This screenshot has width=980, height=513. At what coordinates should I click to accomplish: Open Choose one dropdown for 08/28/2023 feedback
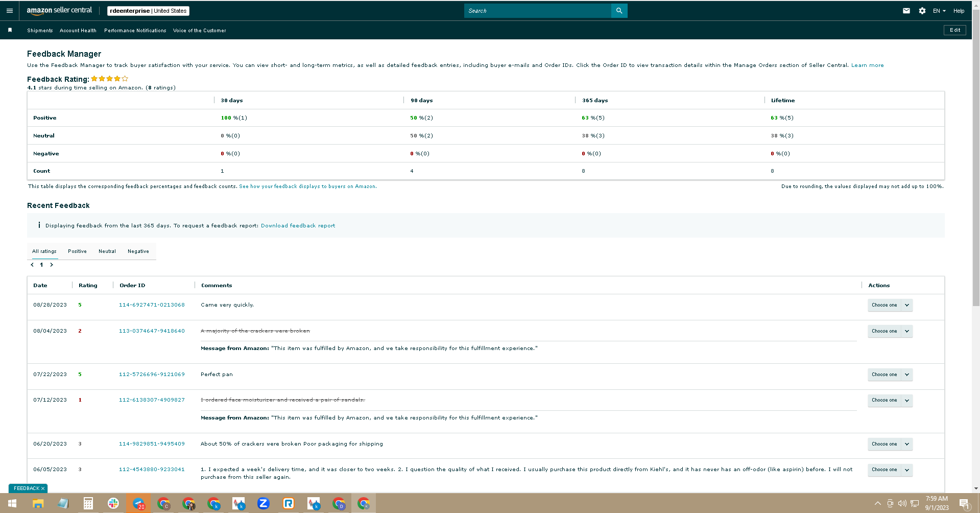(x=890, y=305)
